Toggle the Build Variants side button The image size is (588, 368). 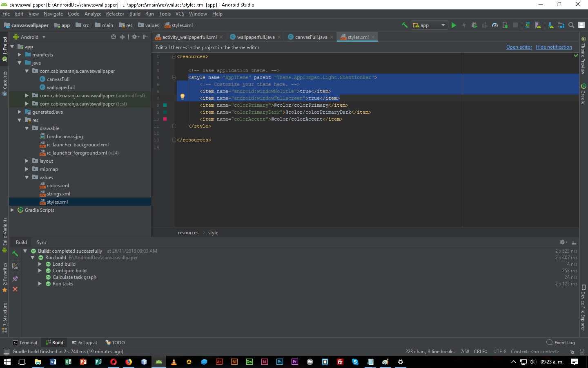coord(5,235)
